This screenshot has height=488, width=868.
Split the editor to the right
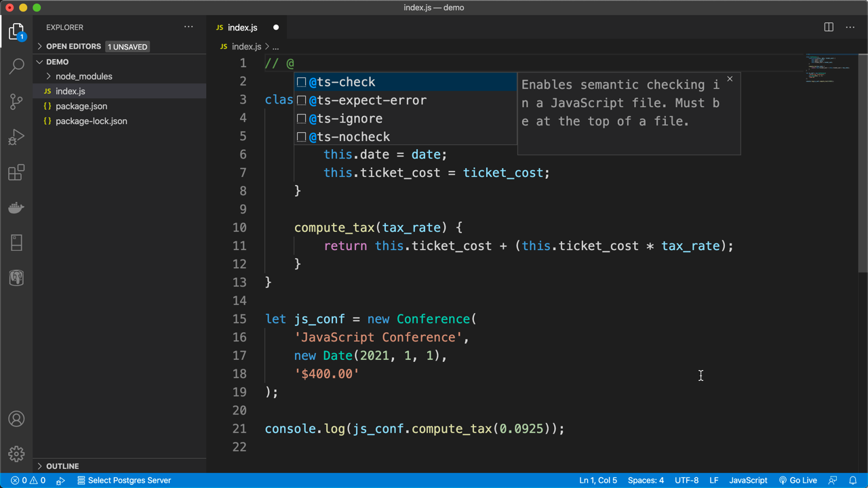click(829, 27)
